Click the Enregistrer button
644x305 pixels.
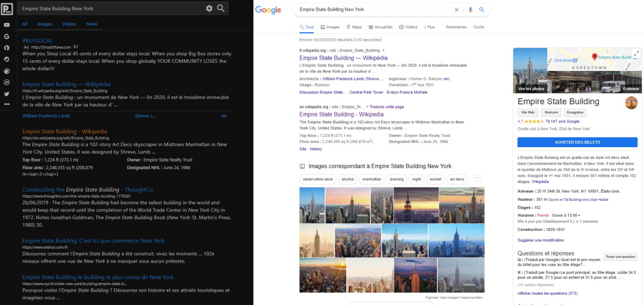point(575,113)
